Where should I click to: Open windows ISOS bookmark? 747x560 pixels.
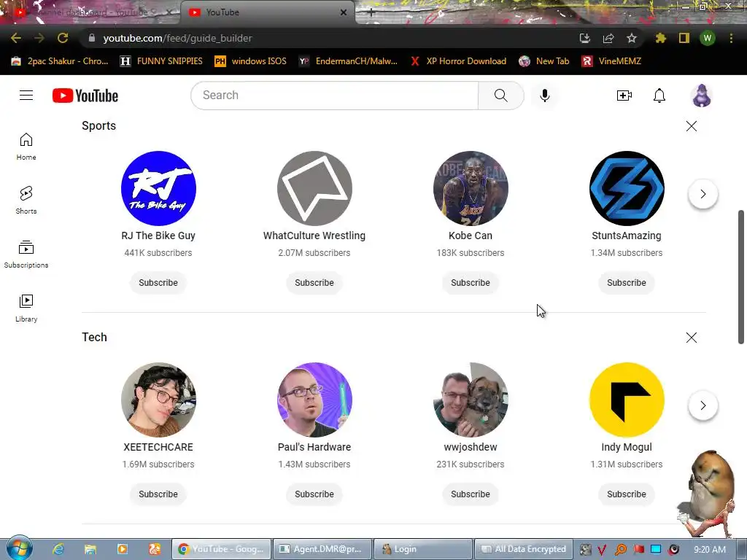(x=251, y=61)
